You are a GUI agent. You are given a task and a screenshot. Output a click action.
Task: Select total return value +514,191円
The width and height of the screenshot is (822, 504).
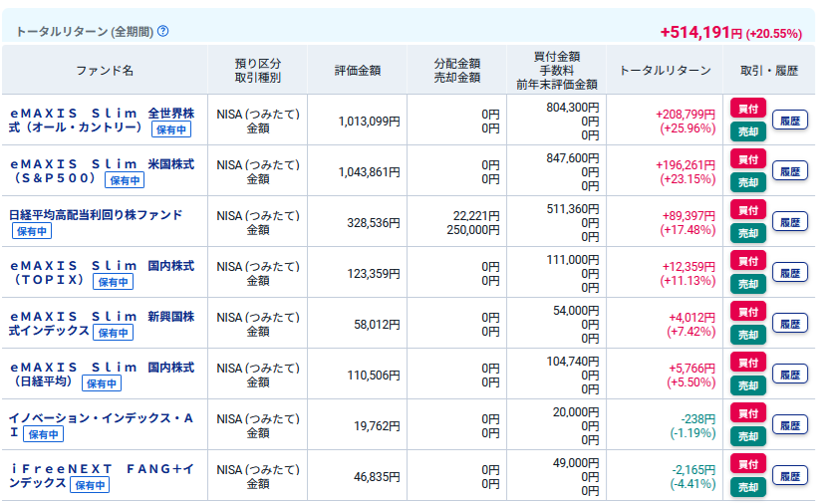coord(701,33)
